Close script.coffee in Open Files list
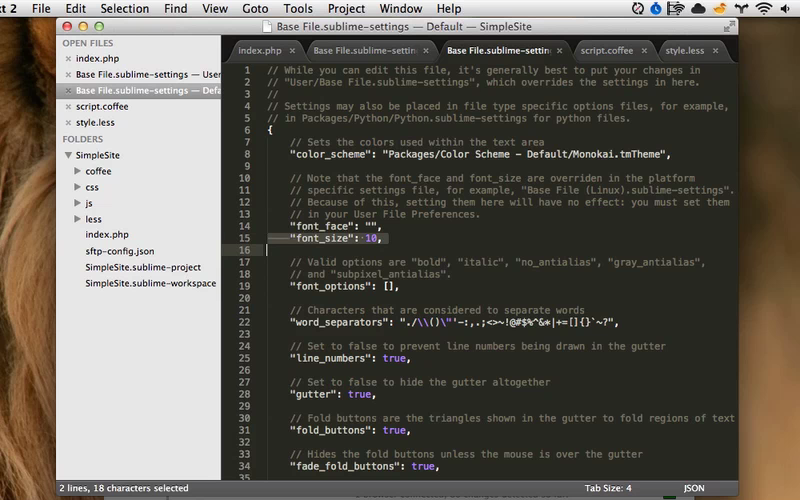This screenshot has height=500, width=800. tap(68, 107)
